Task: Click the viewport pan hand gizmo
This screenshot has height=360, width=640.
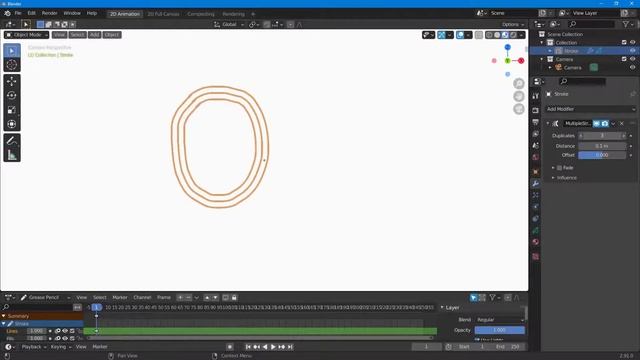Action: [x=519, y=96]
